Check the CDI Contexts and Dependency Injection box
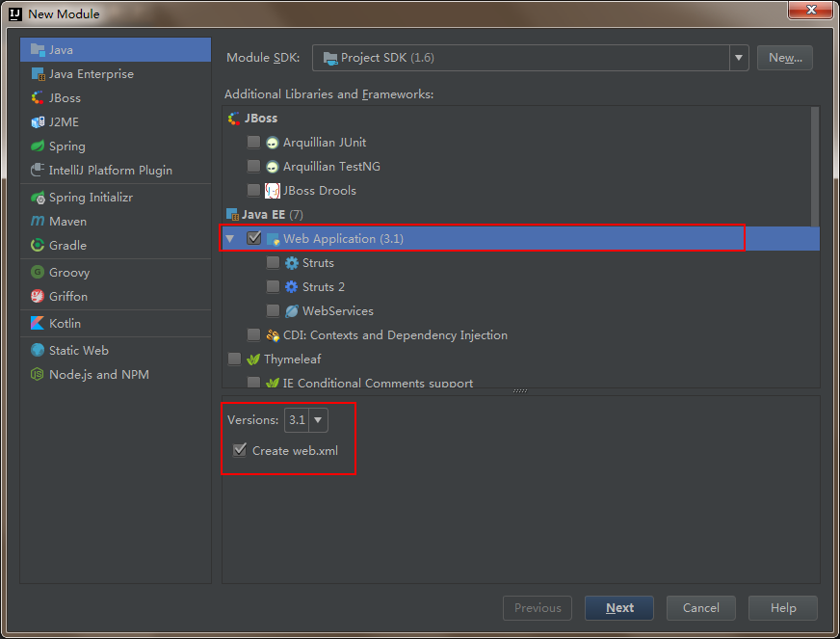Viewport: 840px width, 639px height. tap(253, 335)
